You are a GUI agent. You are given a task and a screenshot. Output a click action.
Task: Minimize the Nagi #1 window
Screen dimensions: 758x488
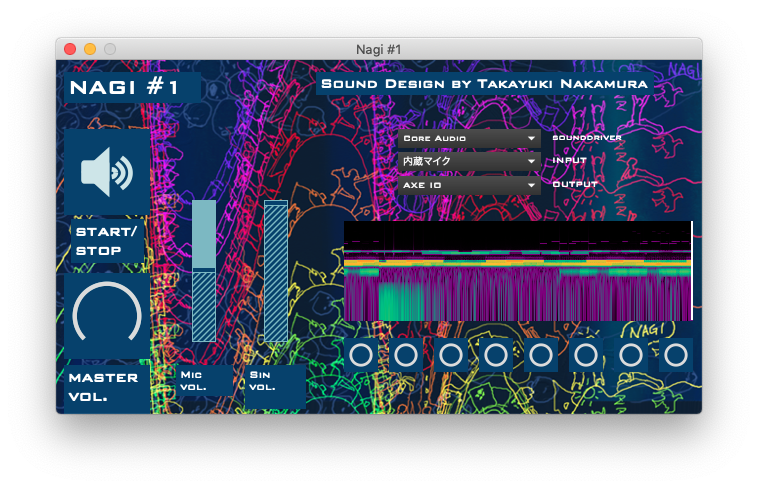pyautogui.click(x=90, y=49)
